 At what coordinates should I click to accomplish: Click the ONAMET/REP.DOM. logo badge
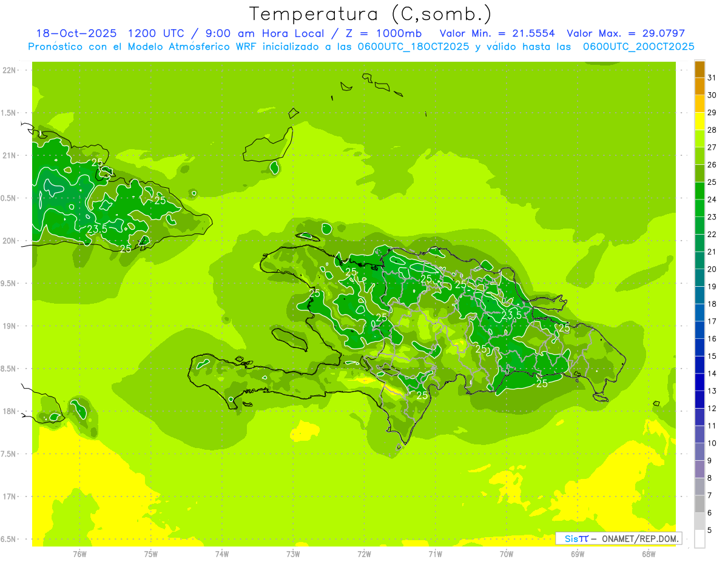coord(618,538)
